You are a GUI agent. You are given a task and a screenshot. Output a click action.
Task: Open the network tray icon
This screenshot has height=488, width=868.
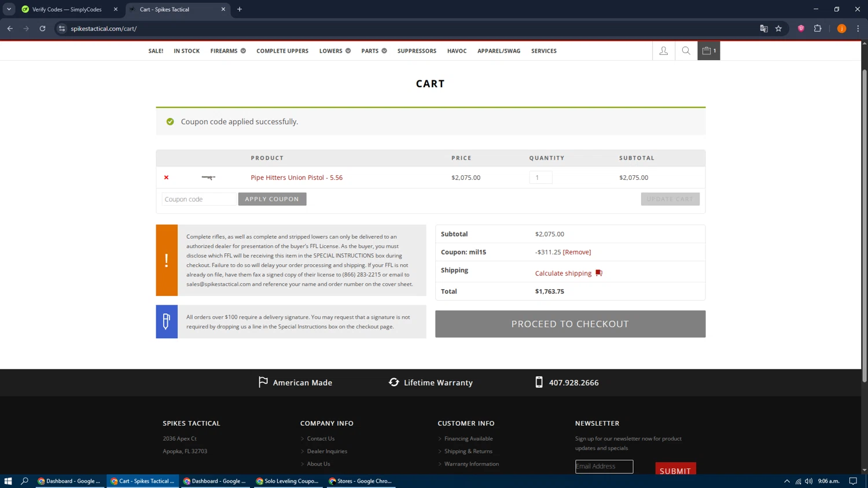tap(798, 481)
